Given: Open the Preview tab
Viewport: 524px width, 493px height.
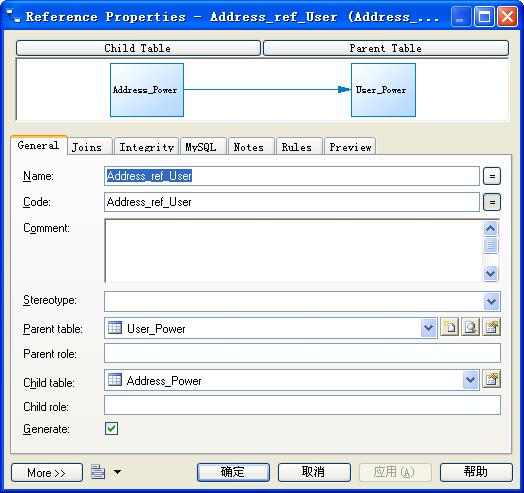Looking at the screenshot, I should 350,147.
